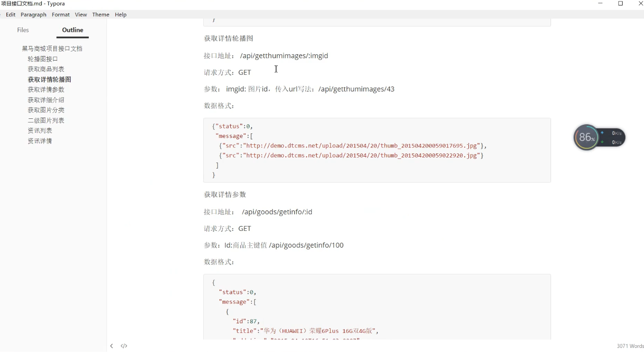The width and height of the screenshot is (644, 352).
Task: Switch to the Files tab
Action: click(23, 30)
